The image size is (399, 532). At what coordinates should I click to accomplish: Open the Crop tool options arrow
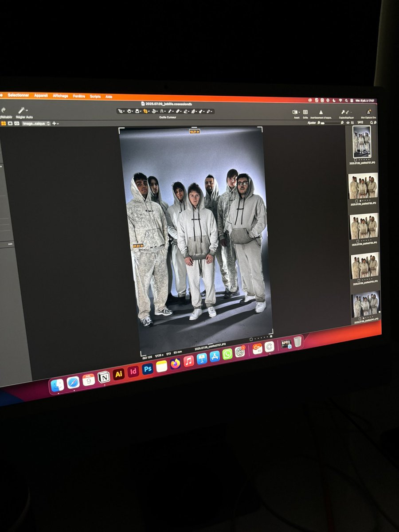(x=149, y=111)
